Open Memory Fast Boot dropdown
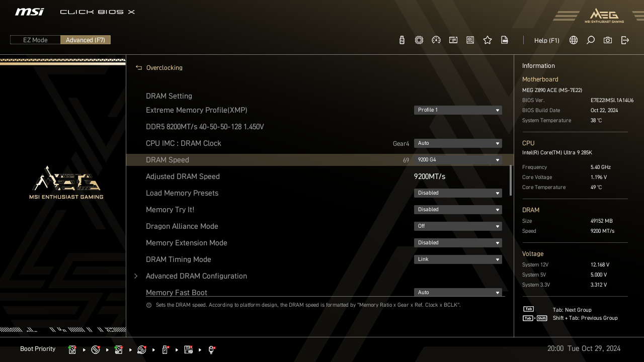The image size is (644, 362). pyautogui.click(x=458, y=292)
